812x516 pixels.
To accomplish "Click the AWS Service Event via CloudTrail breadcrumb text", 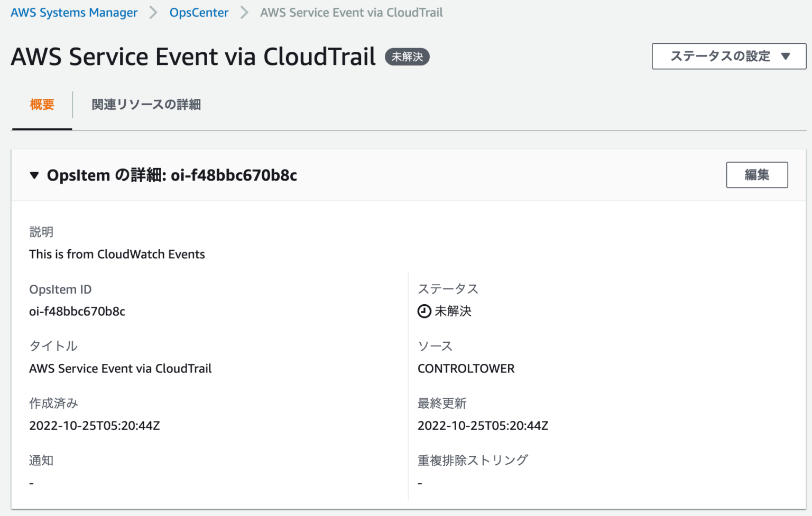I will coord(350,12).
